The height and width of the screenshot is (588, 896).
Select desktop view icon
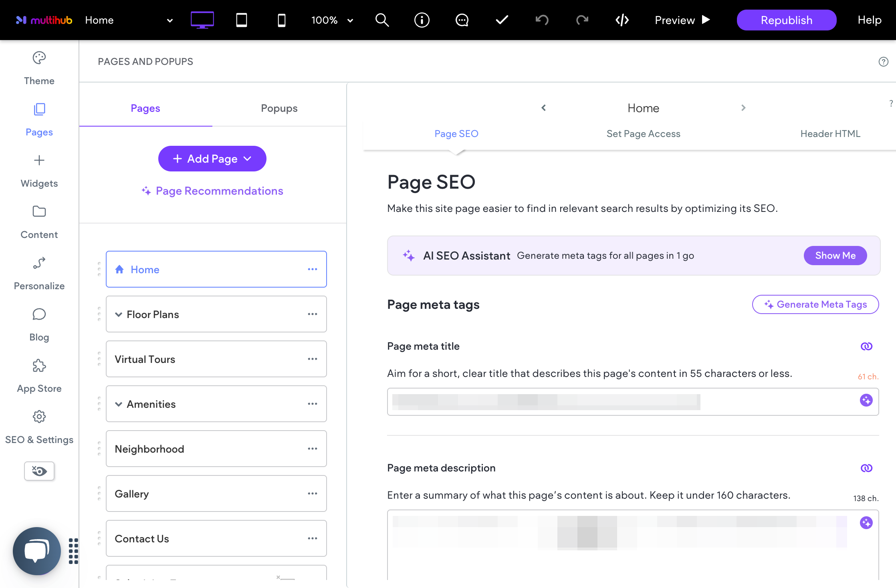(202, 20)
